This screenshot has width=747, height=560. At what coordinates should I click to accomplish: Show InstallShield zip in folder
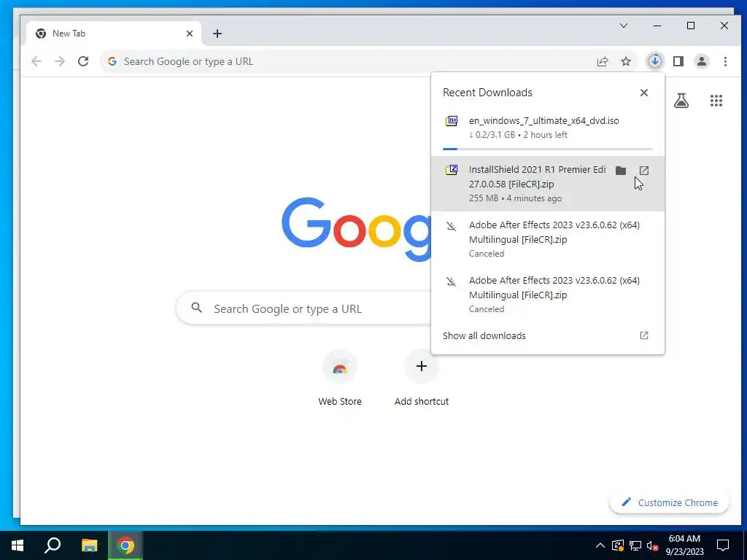pyautogui.click(x=620, y=171)
